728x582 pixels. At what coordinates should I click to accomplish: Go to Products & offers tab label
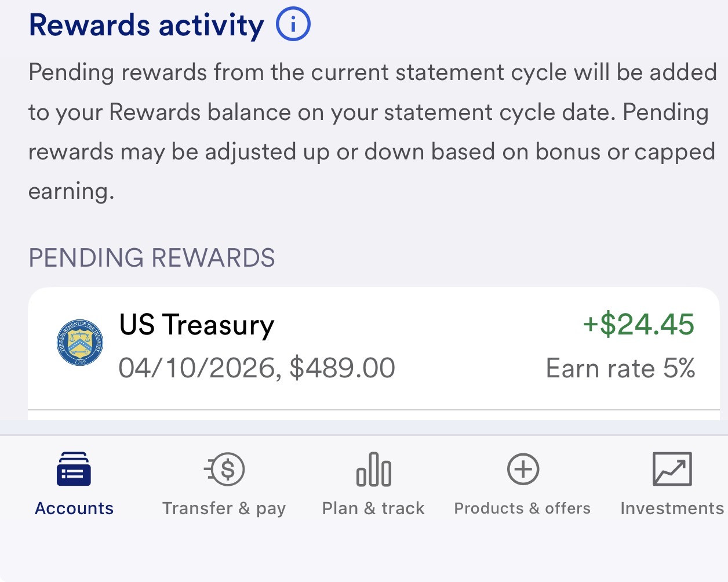click(x=522, y=508)
